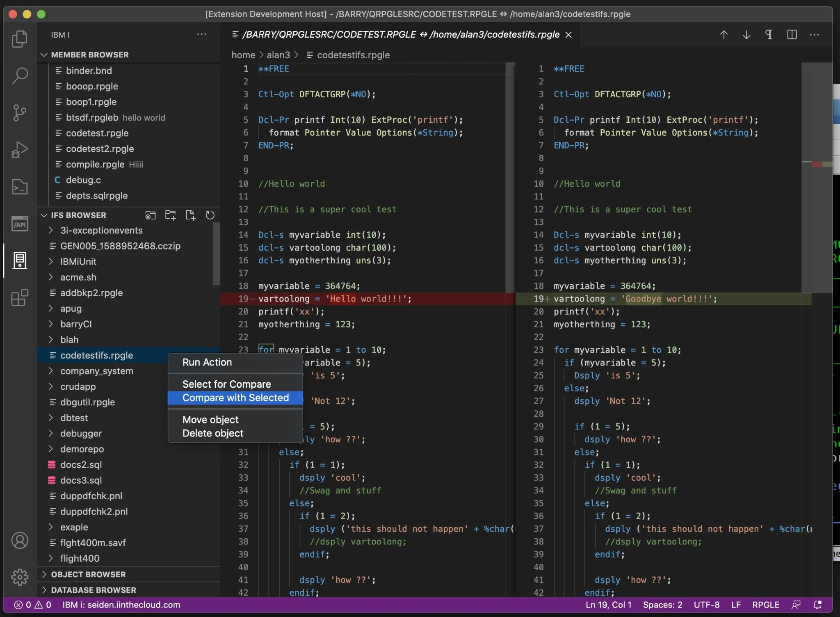The image size is (840, 617).
Task: Open the Search view in the activity bar
Action: point(19,75)
